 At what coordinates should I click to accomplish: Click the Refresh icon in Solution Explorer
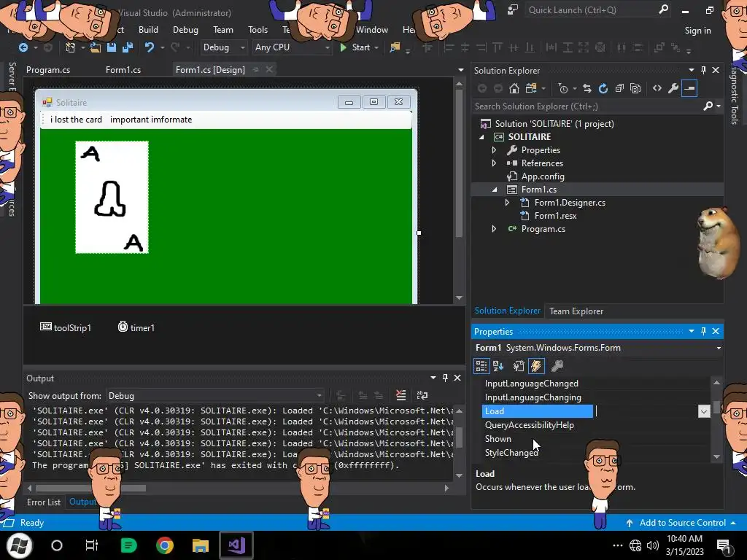click(x=603, y=88)
